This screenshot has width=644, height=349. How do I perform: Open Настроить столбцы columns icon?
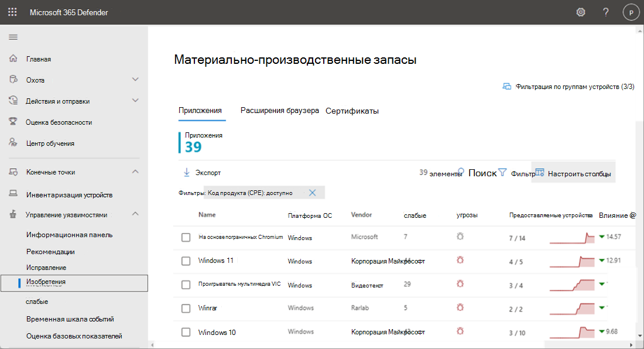[x=539, y=172]
